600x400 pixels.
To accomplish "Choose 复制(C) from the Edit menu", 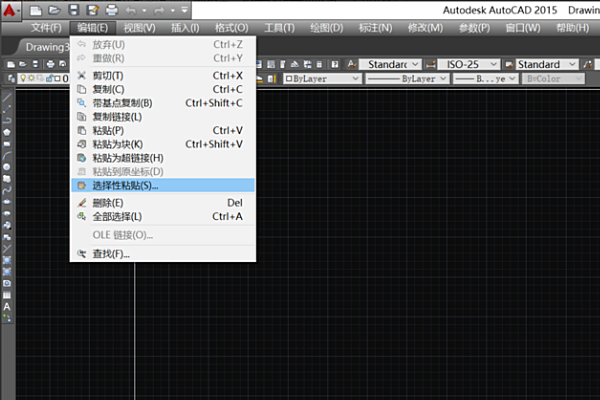I will [163, 90].
